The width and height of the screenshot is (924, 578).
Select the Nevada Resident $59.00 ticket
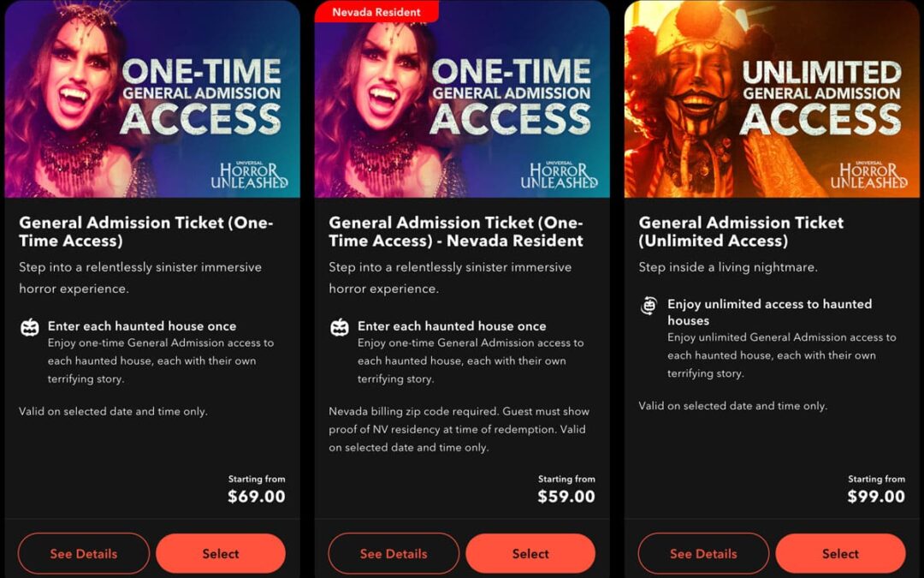[530, 553]
